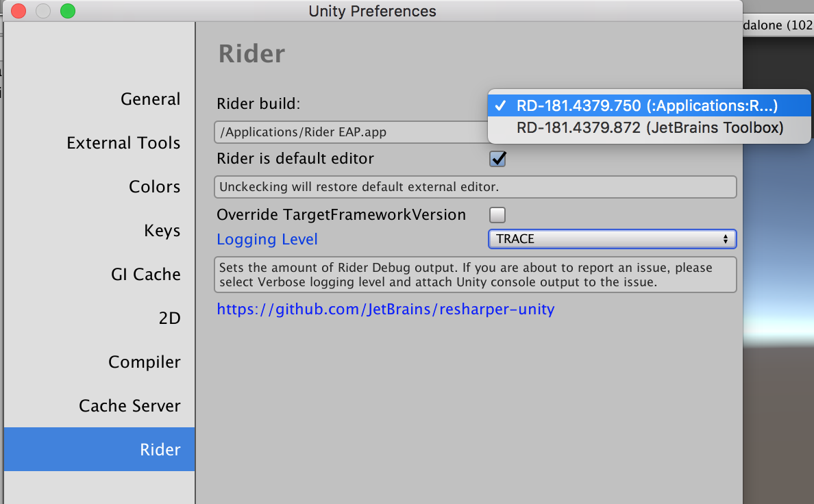Click the Logging Level label link

pos(267,239)
